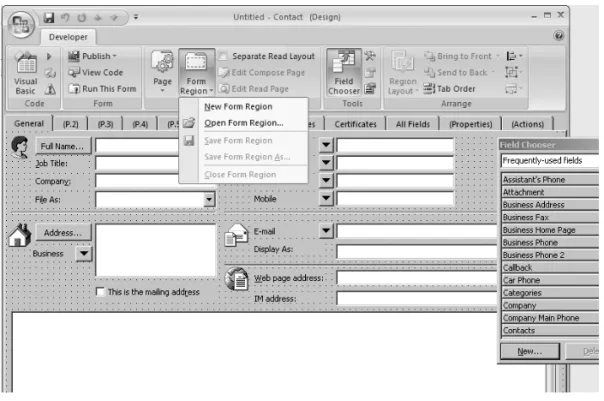Switch to the Certificates tab

pos(355,124)
